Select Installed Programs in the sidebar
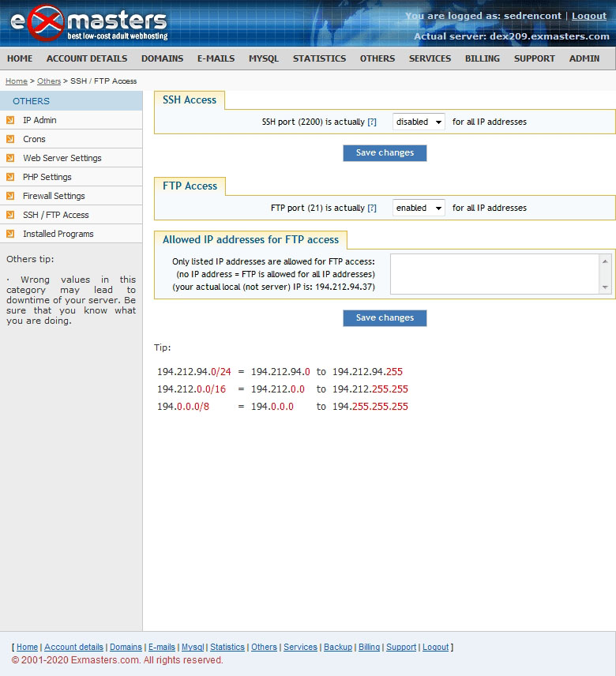This screenshot has width=616, height=676. point(58,234)
